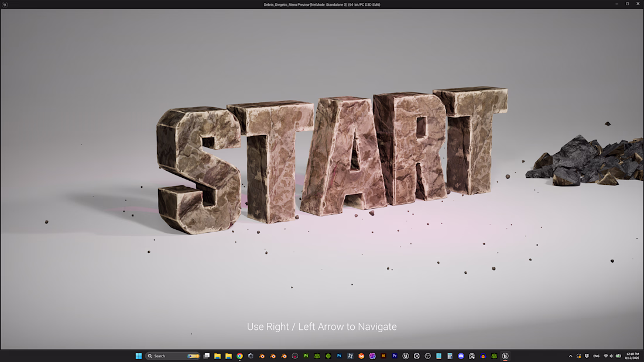
Task: Click the "Debris_Diegetic_Menu Preview" window title
Action: point(322,5)
